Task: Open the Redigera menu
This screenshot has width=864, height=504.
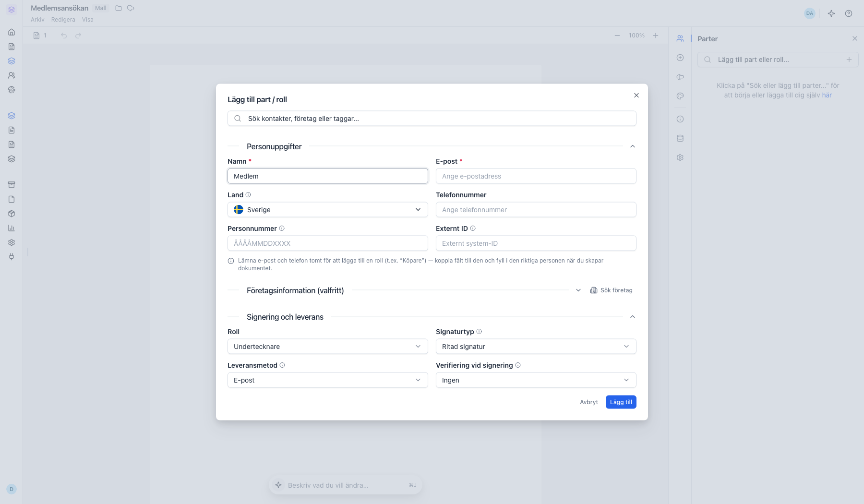Action: point(63,20)
